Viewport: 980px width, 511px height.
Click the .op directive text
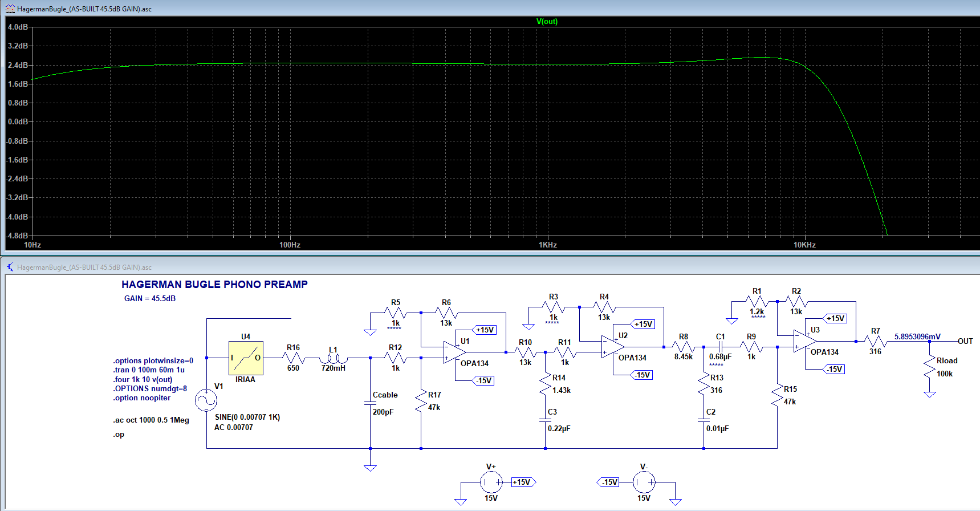[x=119, y=434]
